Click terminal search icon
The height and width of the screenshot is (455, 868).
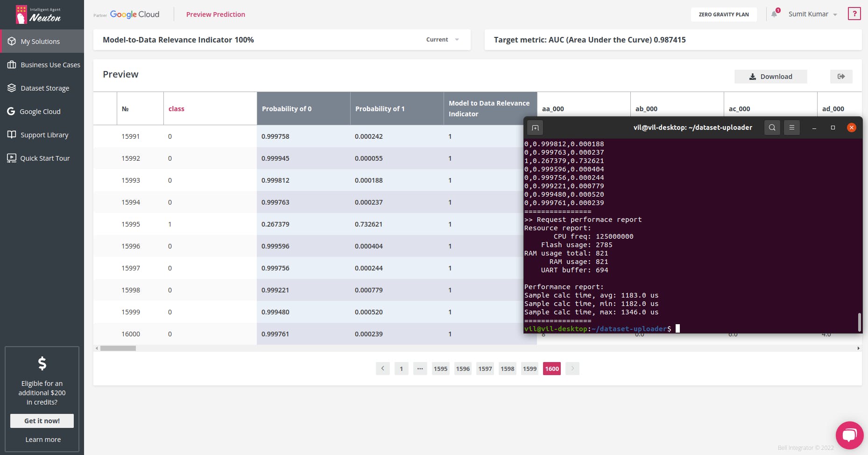click(x=772, y=128)
